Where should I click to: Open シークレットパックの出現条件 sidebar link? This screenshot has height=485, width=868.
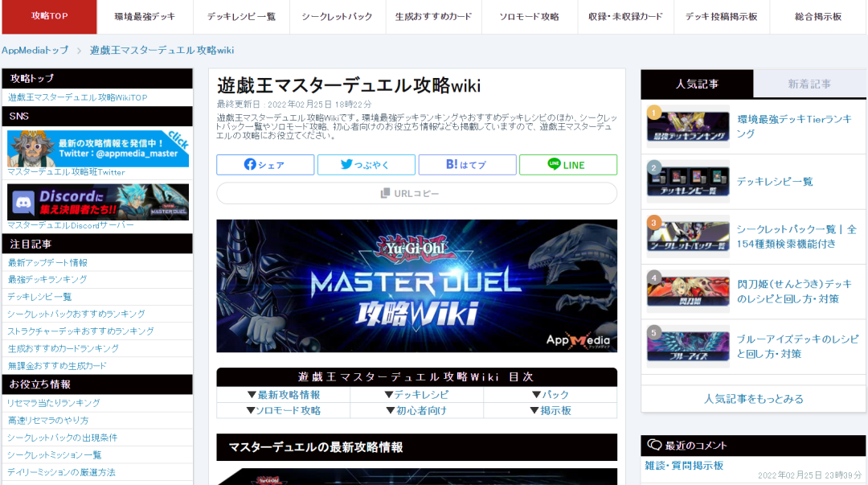(63, 438)
